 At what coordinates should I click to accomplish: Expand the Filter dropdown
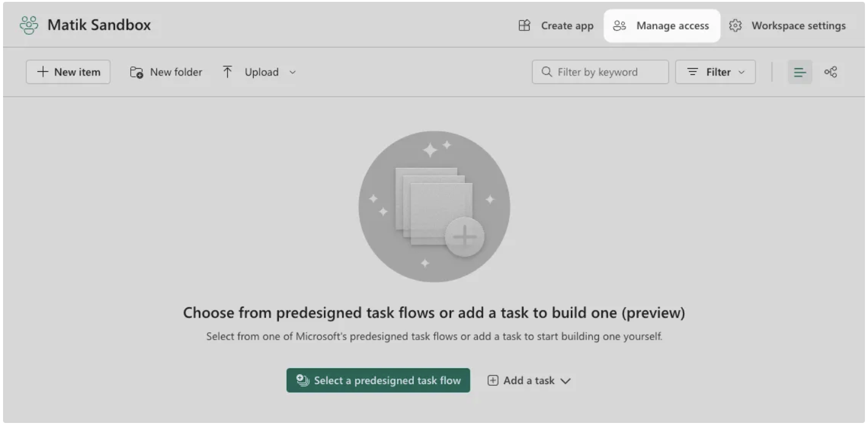715,72
